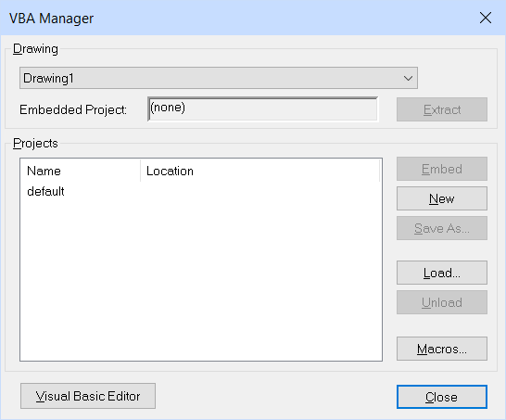Image resolution: width=506 pixels, height=420 pixels.
Task: Select the default project in the list
Action: pos(45,191)
